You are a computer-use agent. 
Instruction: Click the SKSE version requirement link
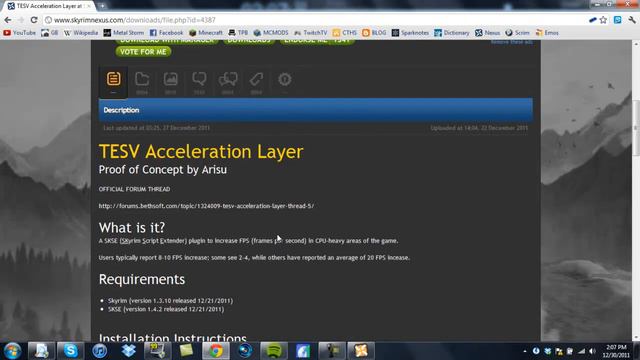[166, 309]
